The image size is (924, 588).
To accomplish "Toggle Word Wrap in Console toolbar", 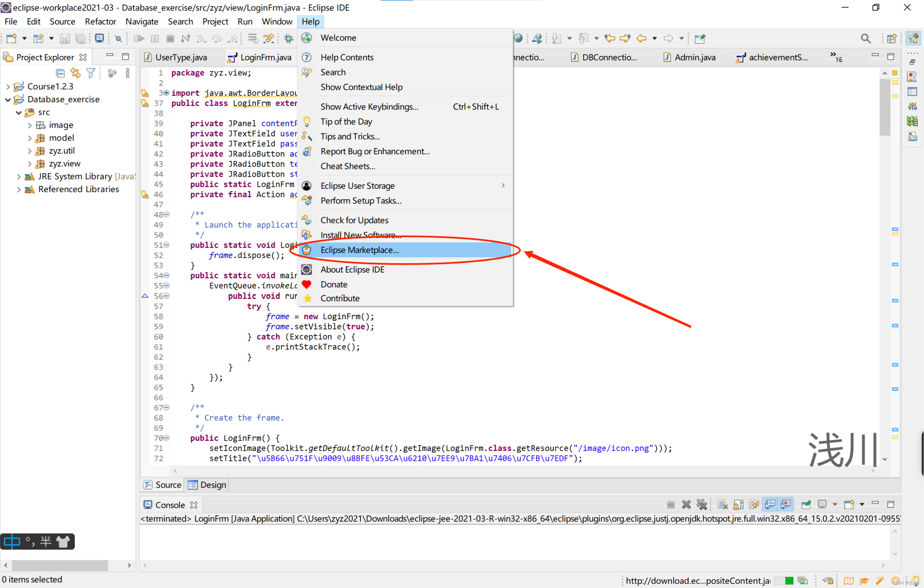I will (754, 504).
